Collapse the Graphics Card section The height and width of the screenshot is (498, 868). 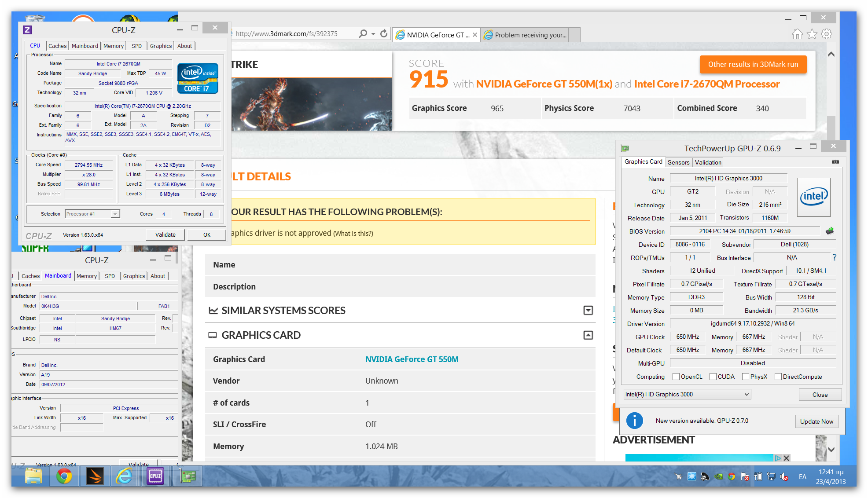(x=588, y=335)
